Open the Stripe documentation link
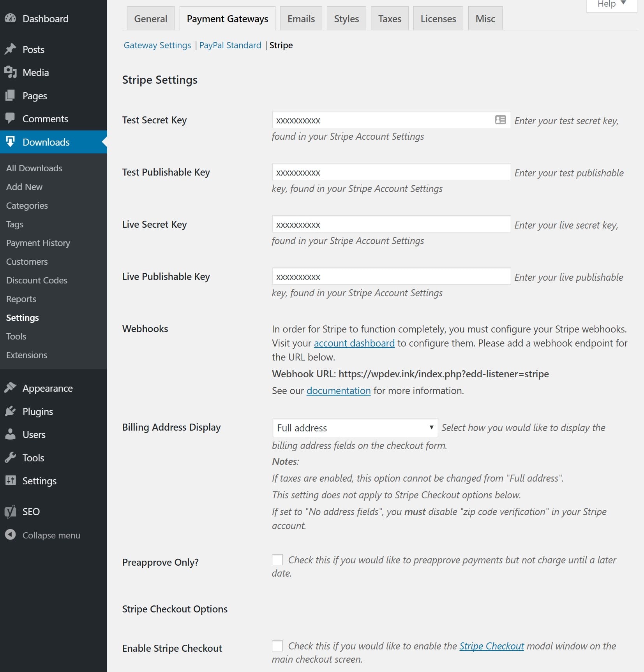Screen dimensions: 644x672 click(339, 391)
